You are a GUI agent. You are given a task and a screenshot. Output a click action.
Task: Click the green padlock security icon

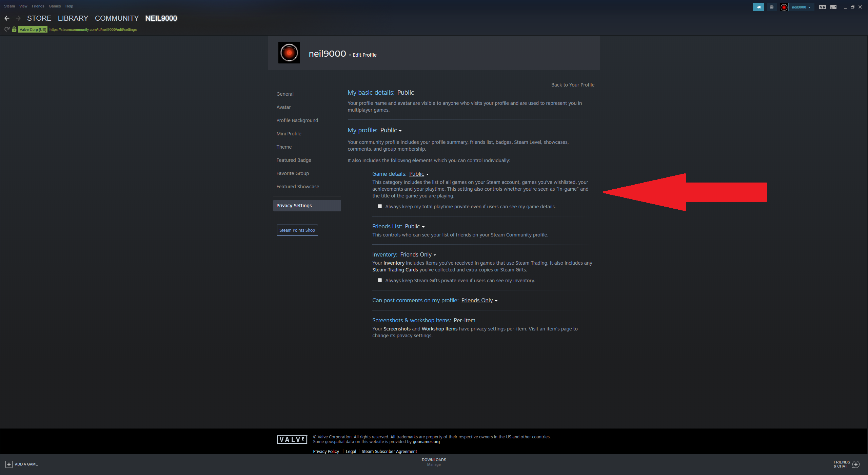14,30
